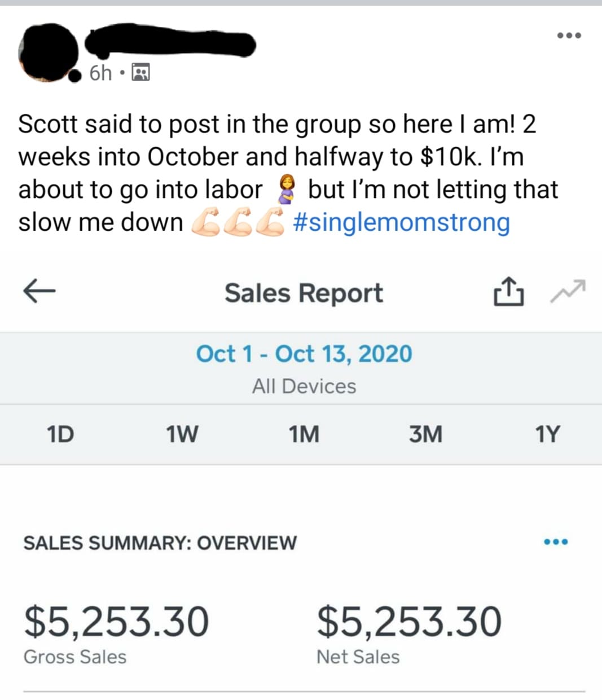Click the group audience icon by 6h
Screen dimensions: 602x700
click(x=140, y=72)
